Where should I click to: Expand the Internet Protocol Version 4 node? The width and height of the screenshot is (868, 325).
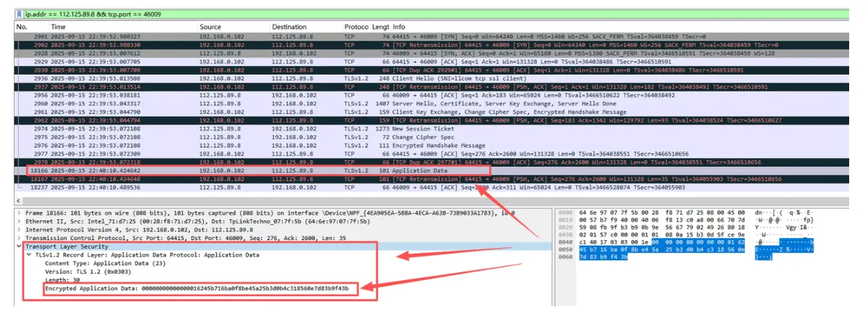(x=20, y=229)
